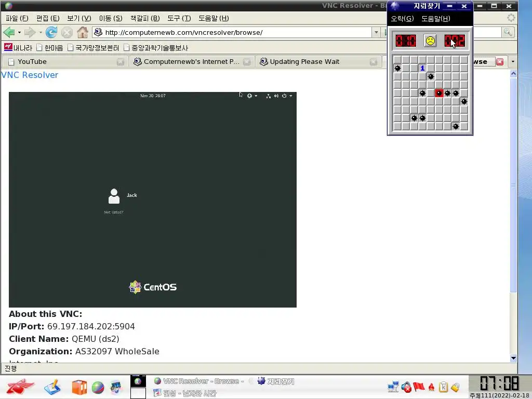
Task: Open the music media taskbar icon
Action: click(x=116, y=387)
